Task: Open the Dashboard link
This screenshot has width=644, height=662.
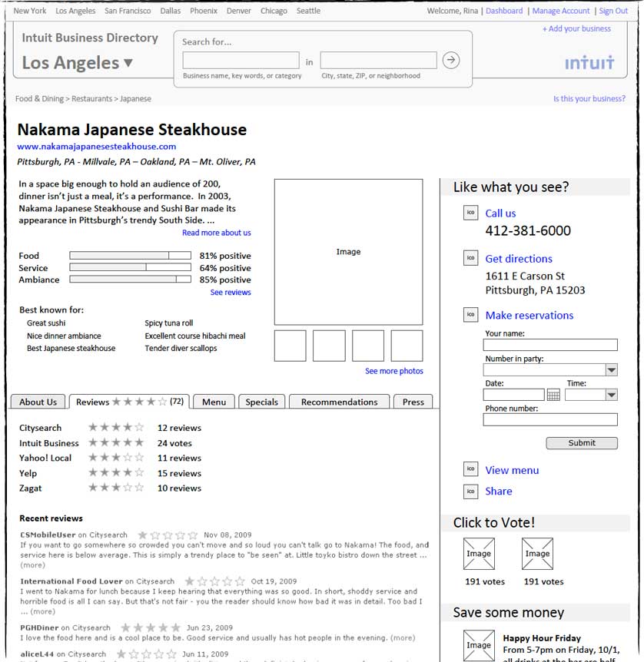Action: [x=504, y=11]
